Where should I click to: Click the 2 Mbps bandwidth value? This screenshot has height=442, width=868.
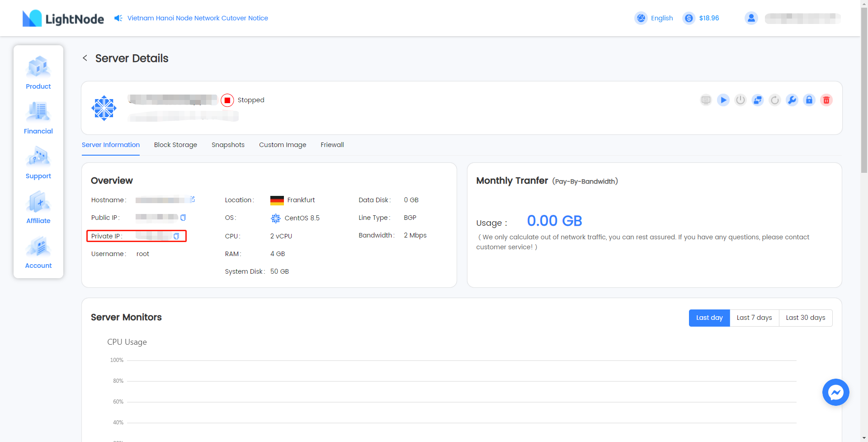click(415, 235)
